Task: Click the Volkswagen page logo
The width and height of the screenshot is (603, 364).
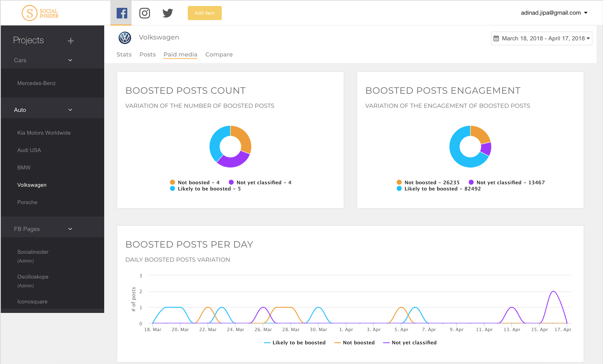Action: (125, 38)
